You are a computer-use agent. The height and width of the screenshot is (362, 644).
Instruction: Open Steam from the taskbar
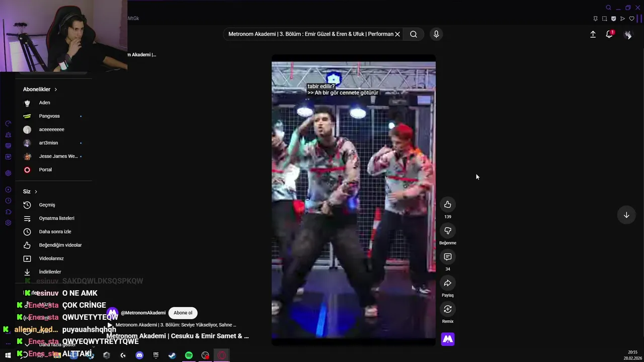click(172, 355)
